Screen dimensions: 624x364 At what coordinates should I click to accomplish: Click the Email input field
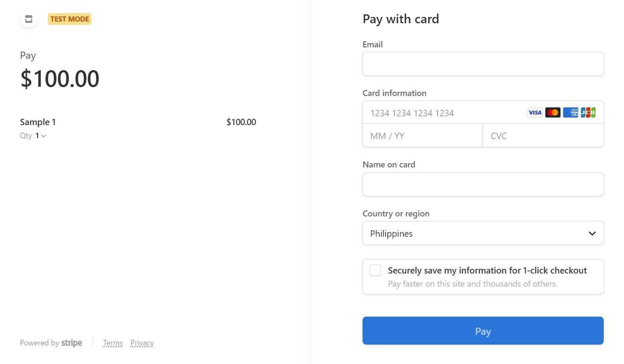[x=483, y=63]
